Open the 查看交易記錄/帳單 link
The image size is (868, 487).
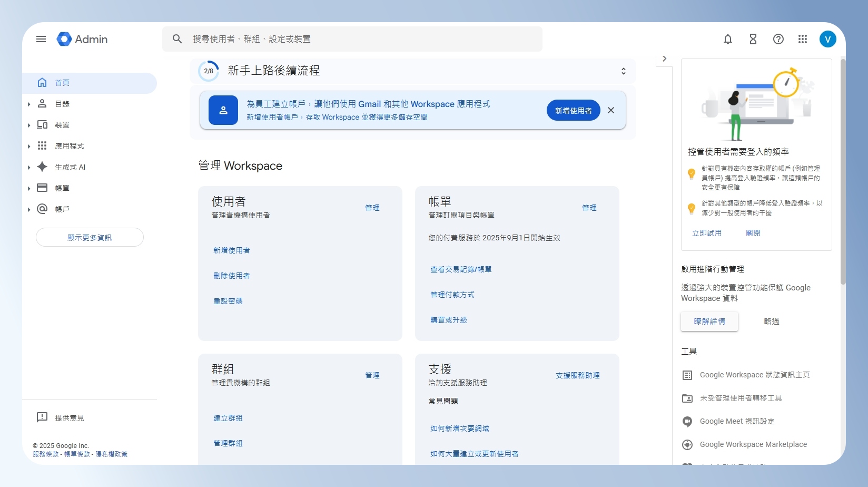[461, 269]
